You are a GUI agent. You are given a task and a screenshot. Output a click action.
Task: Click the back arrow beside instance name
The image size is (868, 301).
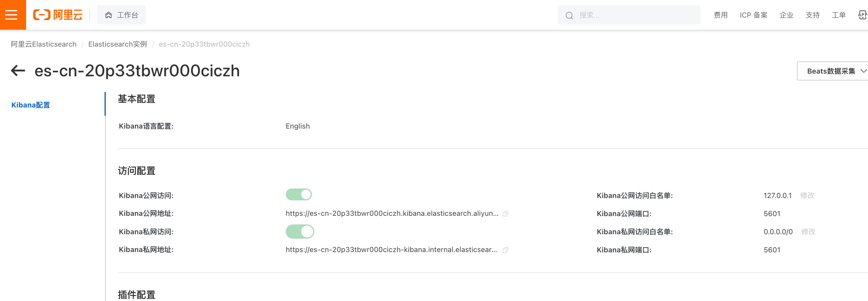point(18,71)
